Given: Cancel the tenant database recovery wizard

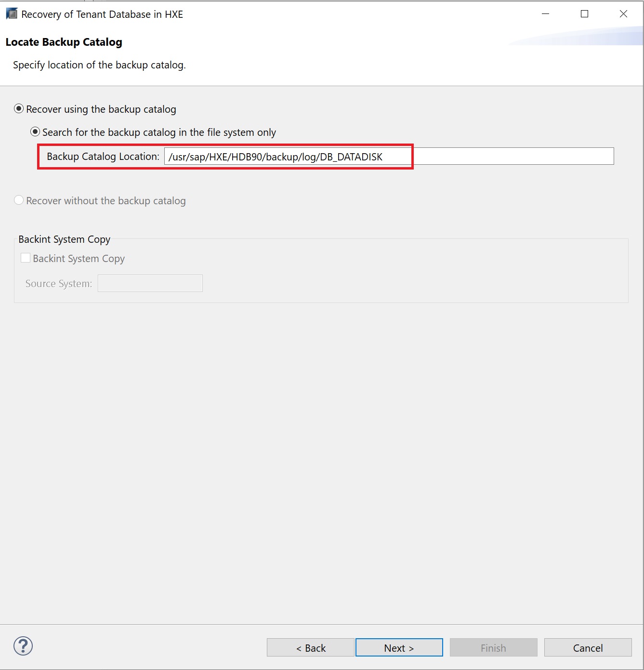Looking at the screenshot, I should (x=588, y=648).
